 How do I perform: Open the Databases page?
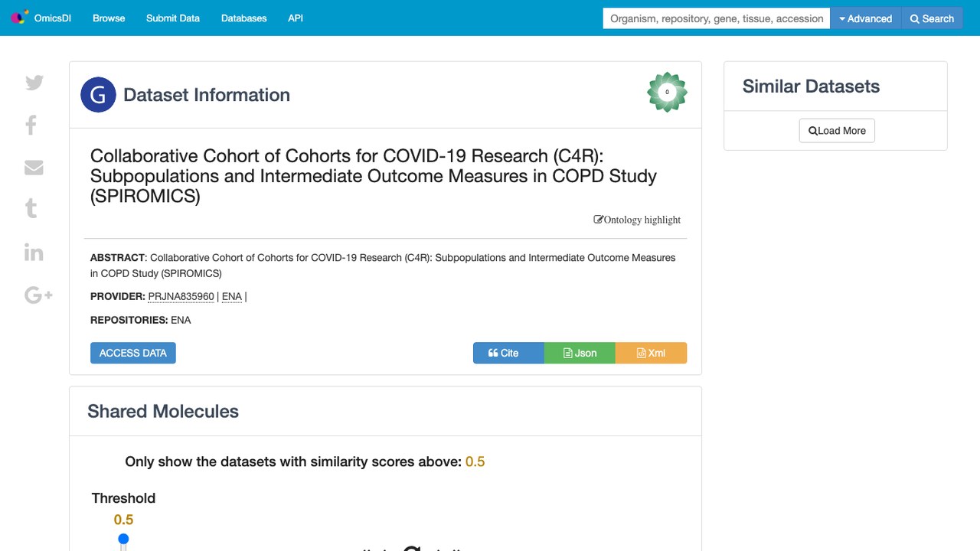[x=244, y=18]
